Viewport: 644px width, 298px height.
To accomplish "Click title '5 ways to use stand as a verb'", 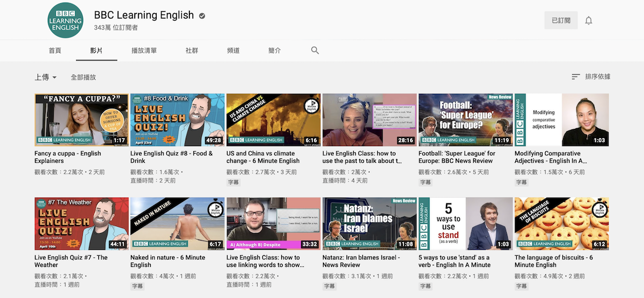I will coord(454,261).
